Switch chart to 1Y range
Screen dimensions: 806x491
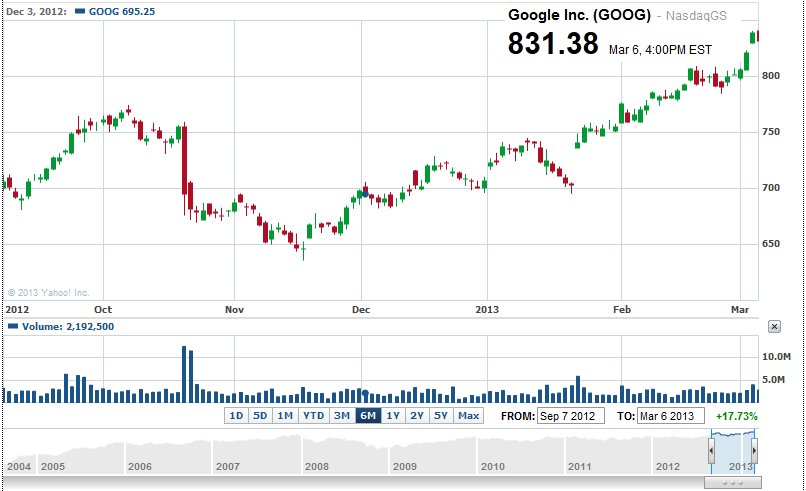click(393, 415)
